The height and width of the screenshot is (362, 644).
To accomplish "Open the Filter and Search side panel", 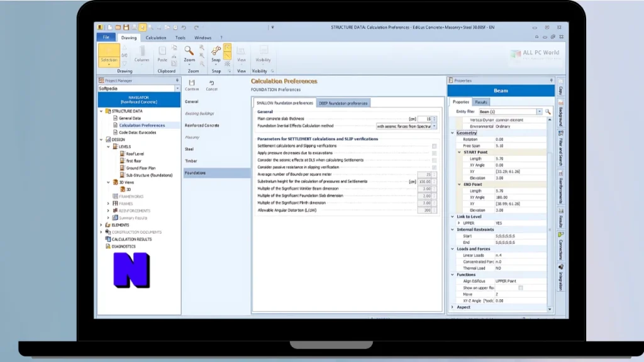I will tap(560, 148).
